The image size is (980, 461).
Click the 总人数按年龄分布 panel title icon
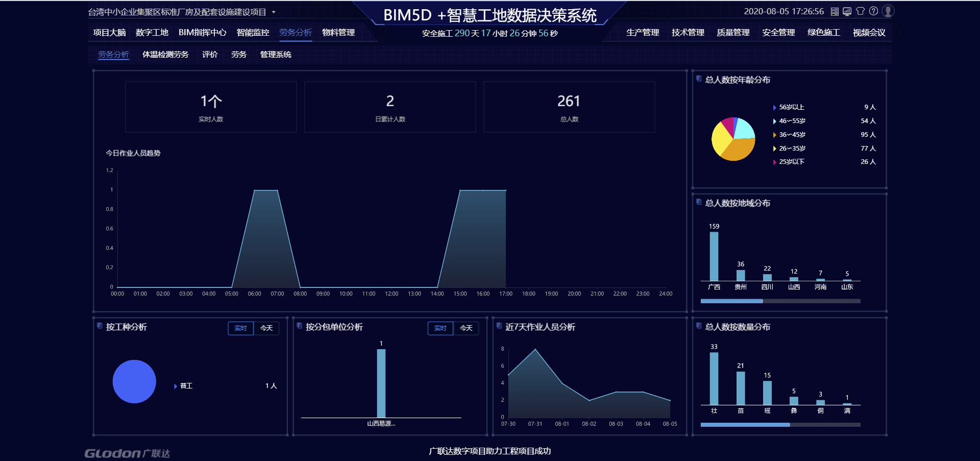pos(699,79)
